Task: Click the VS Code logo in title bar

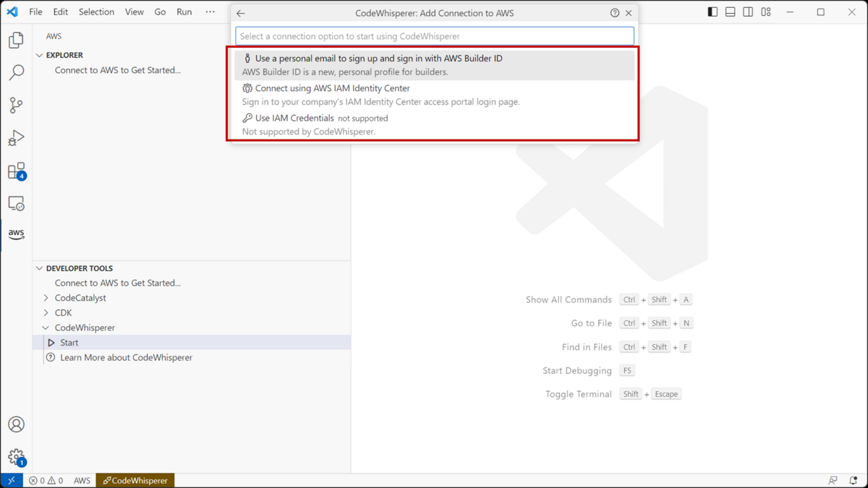Action: click(12, 12)
